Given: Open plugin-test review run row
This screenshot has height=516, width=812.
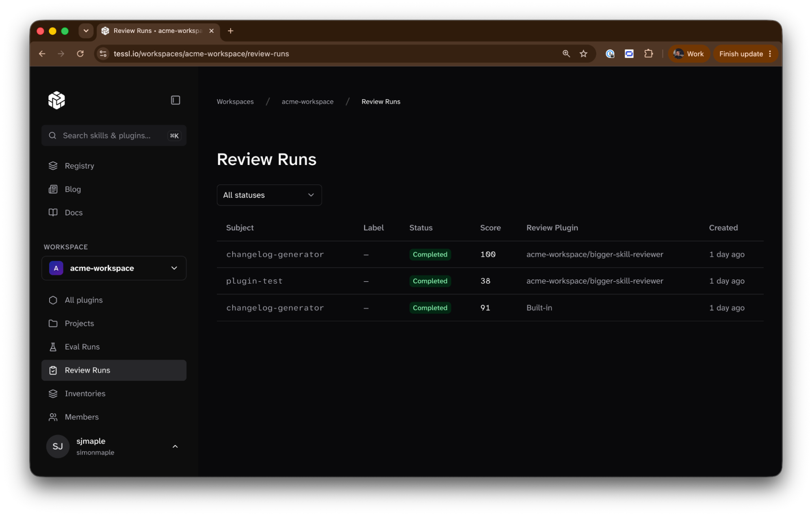Looking at the screenshot, I should pos(490,281).
